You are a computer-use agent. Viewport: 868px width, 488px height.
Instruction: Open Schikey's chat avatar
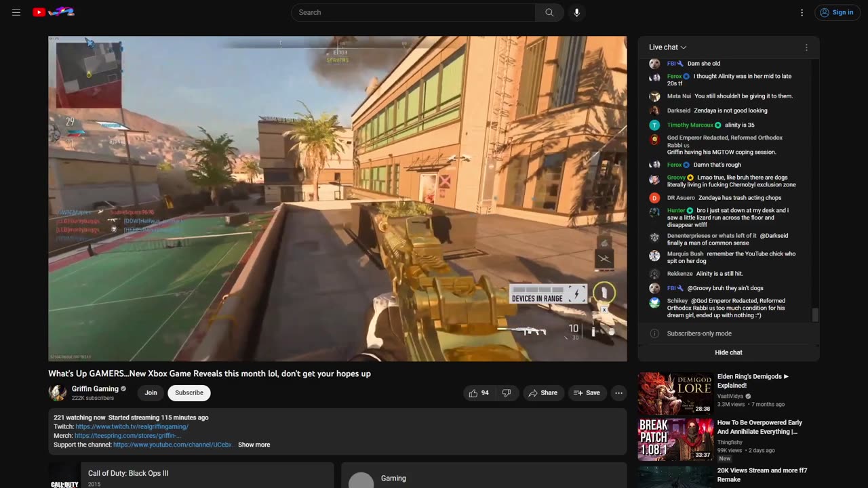coord(654,303)
